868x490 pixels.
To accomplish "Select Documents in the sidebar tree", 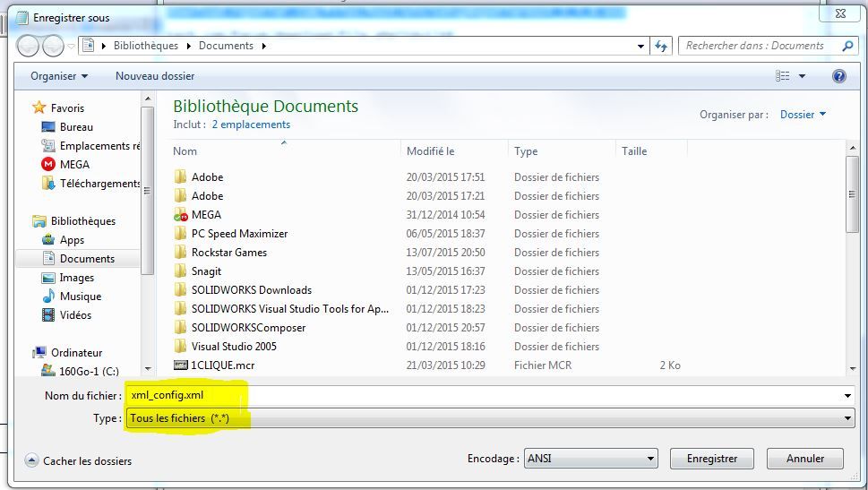I will [x=87, y=259].
